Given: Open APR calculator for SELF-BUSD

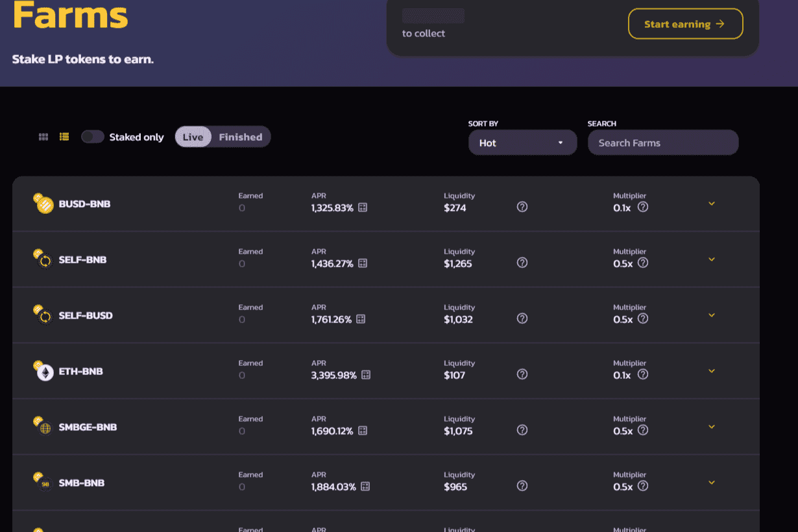Looking at the screenshot, I should coord(361,319).
